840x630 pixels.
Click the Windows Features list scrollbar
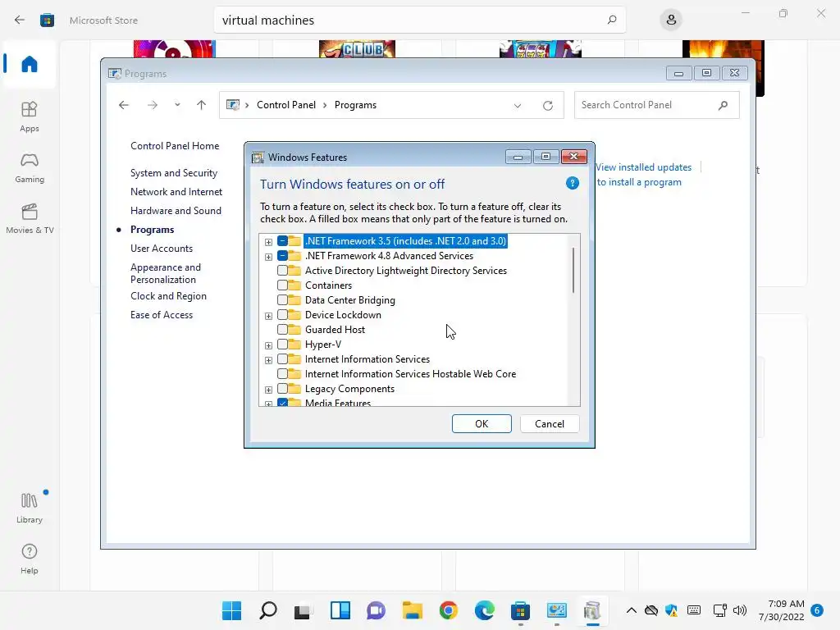pyautogui.click(x=573, y=270)
